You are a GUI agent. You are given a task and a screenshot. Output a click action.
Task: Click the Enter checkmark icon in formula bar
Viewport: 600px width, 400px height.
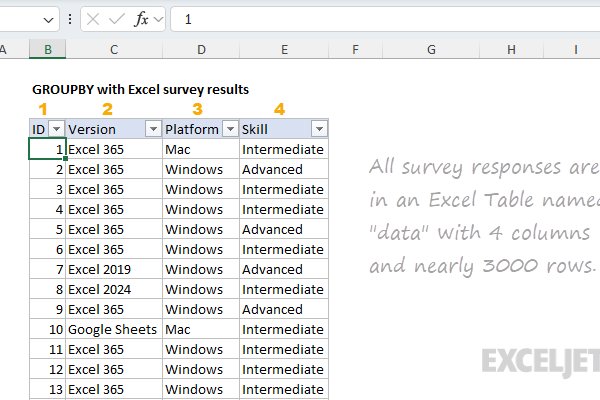coord(117,19)
